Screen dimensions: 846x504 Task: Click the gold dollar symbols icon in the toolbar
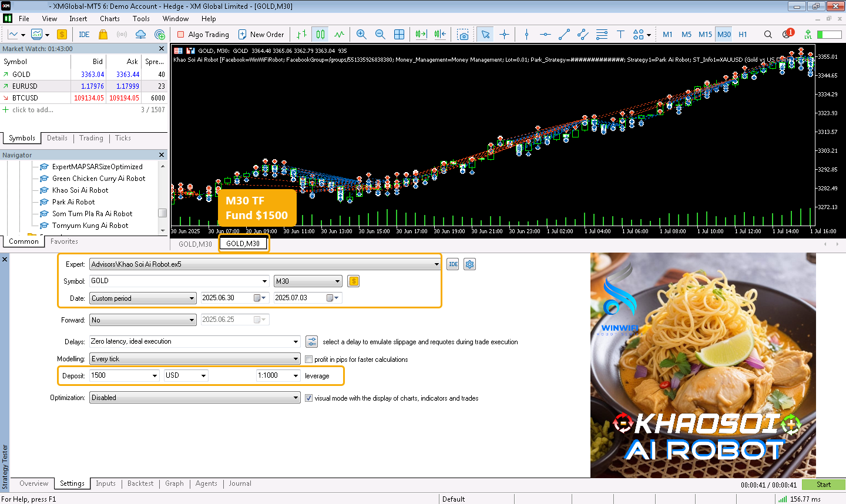62,35
